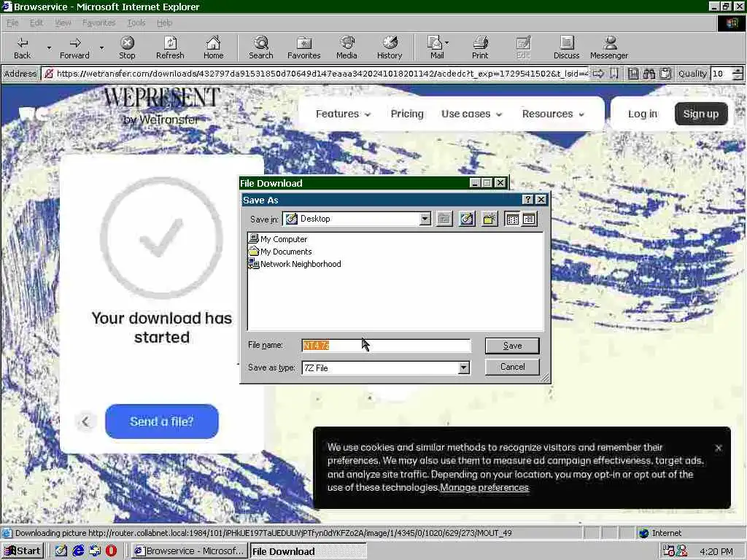Click the Help question mark in Save As
Image resolution: width=747 pixels, height=560 pixels.
click(528, 200)
